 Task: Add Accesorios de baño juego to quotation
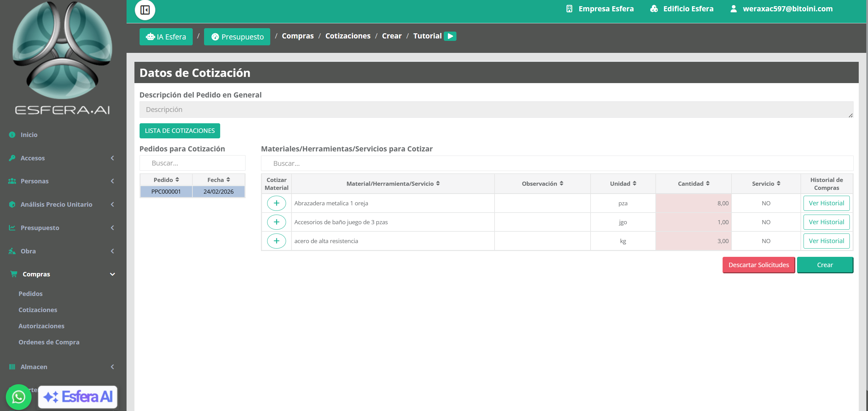pos(276,222)
